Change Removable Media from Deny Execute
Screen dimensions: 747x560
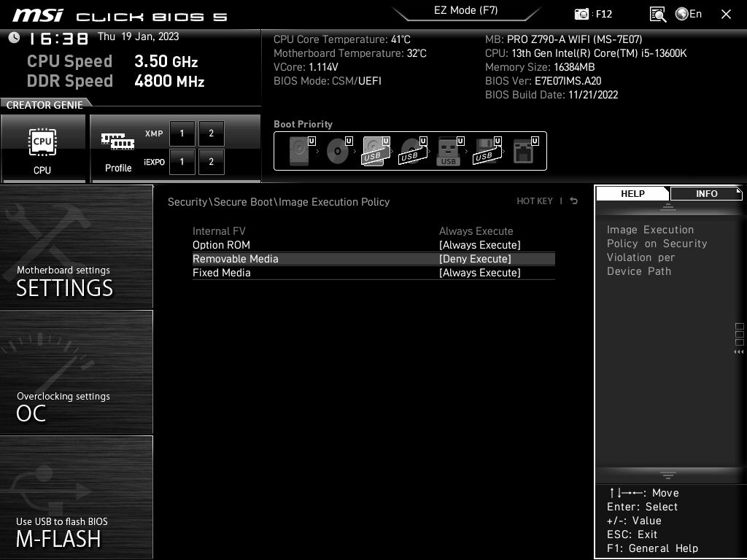coord(476,258)
